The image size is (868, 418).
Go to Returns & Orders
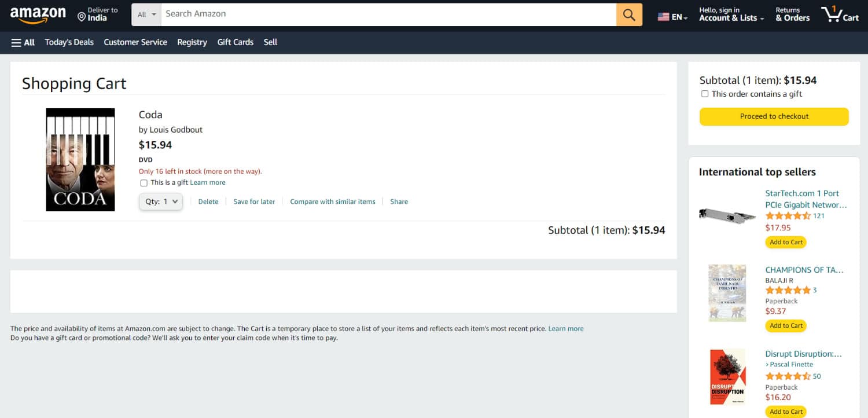(792, 14)
